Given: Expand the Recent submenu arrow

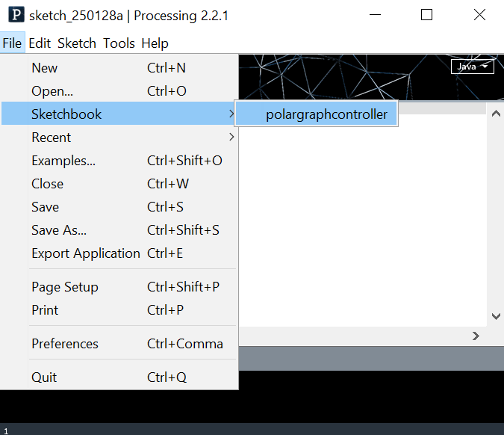Looking at the screenshot, I should 231,138.
